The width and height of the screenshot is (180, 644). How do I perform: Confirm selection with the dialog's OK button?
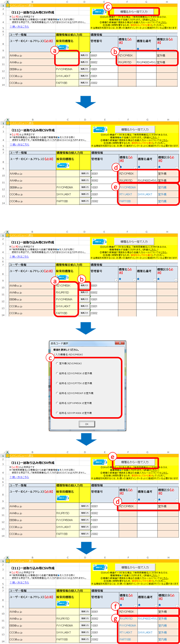point(87,424)
